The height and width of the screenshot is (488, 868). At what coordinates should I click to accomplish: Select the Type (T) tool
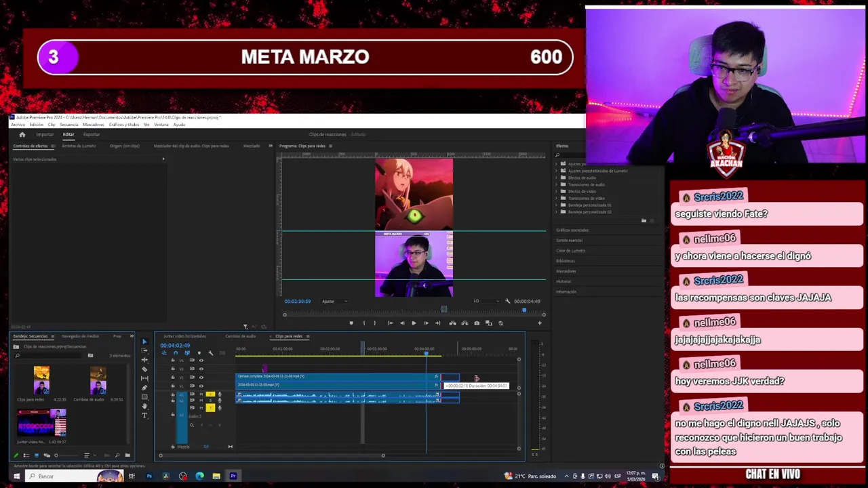pyautogui.click(x=144, y=415)
